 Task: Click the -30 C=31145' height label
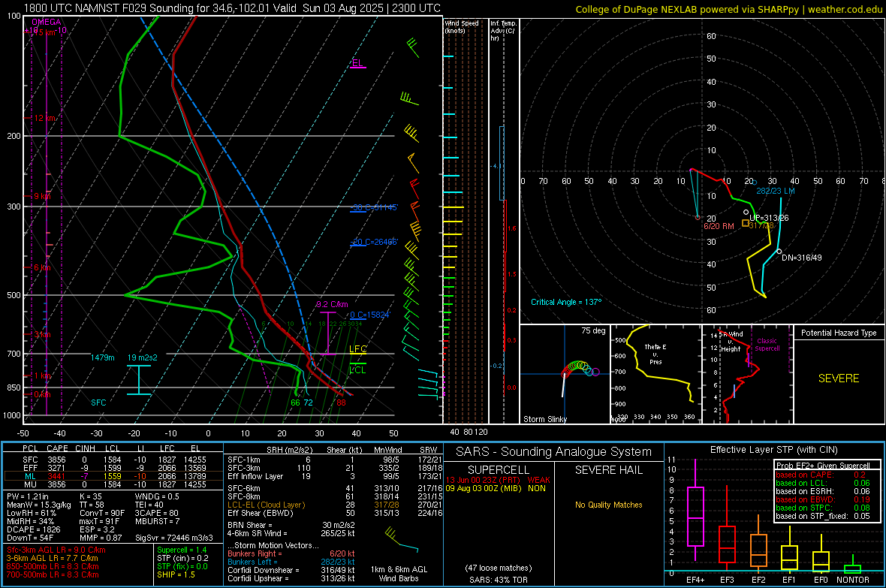coord(374,207)
